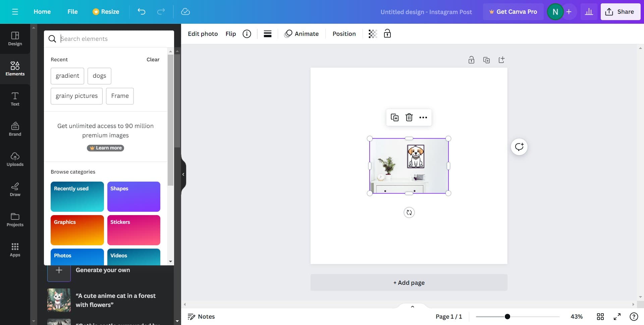Screen dimensions: 644x325
Task: Delete selected image with trash icon
Action: (409, 118)
